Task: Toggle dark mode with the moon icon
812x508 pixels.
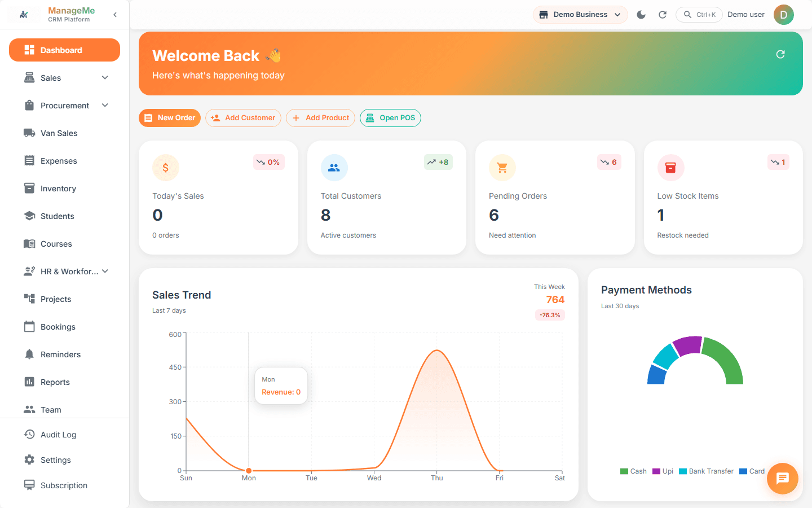Action: pyautogui.click(x=641, y=14)
